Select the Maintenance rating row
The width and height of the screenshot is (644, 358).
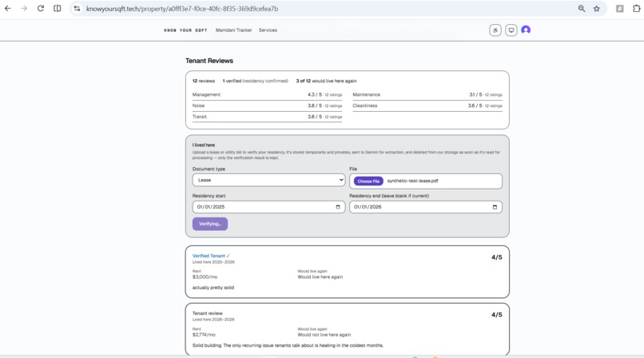(x=427, y=95)
